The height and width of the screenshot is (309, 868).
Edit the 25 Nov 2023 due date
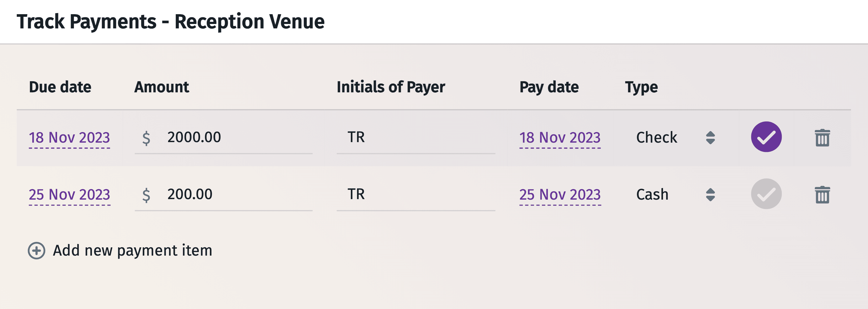pos(69,194)
